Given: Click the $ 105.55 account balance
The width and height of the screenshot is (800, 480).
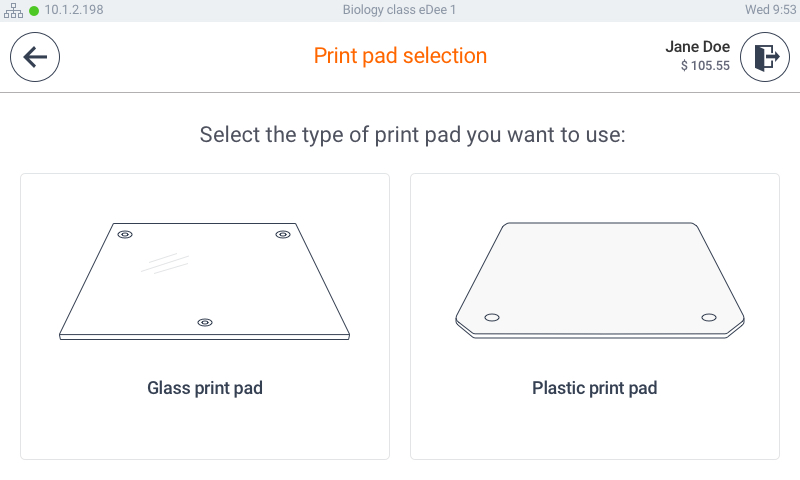Looking at the screenshot, I should 705,66.
